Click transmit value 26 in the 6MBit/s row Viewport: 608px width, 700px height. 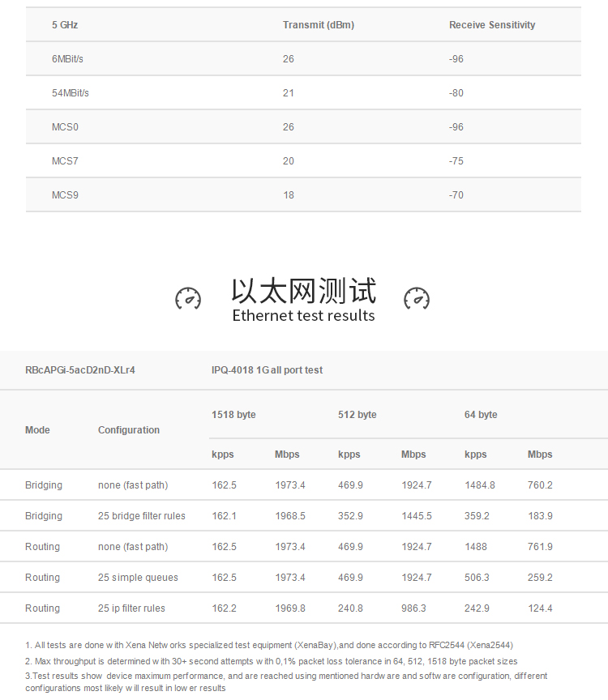coord(289,59)
